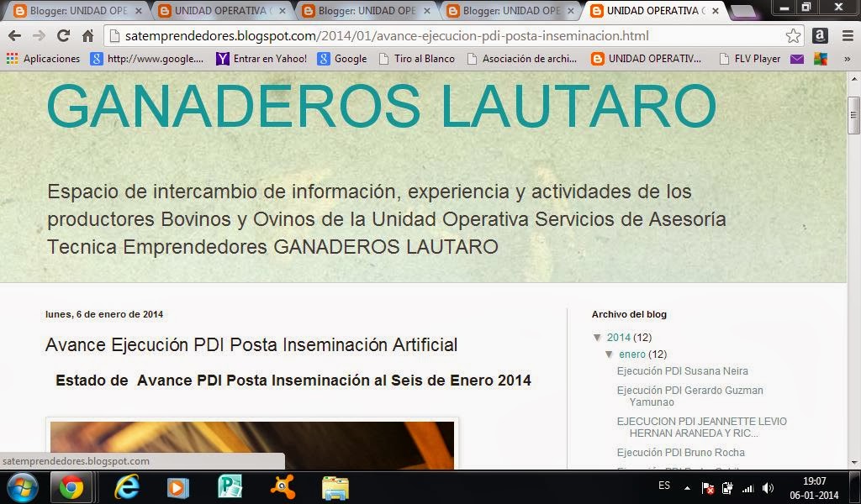Open 2014 archive link
This screenshot has height=504, width=861.
click(618, 338)
